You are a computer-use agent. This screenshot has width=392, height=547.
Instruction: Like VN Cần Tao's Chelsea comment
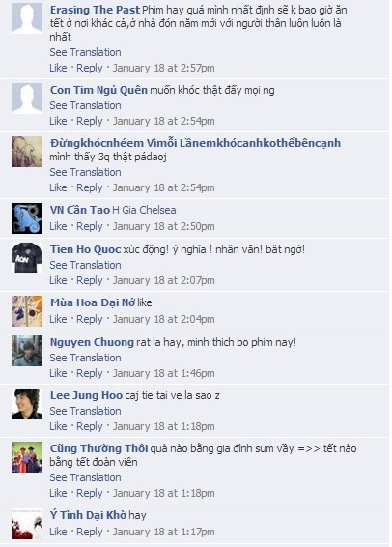pos(58,226)
